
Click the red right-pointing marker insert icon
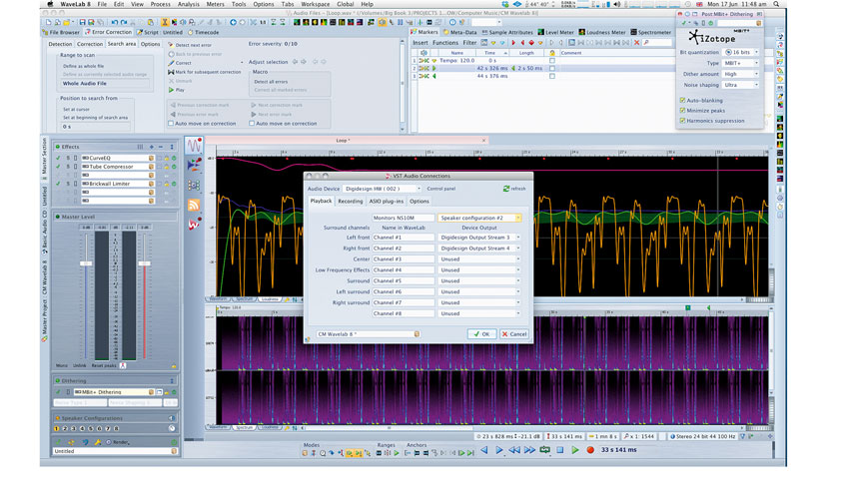pos(513,43)
